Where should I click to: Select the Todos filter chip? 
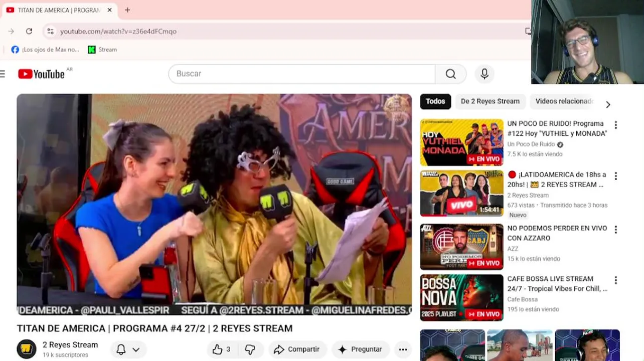435,101
